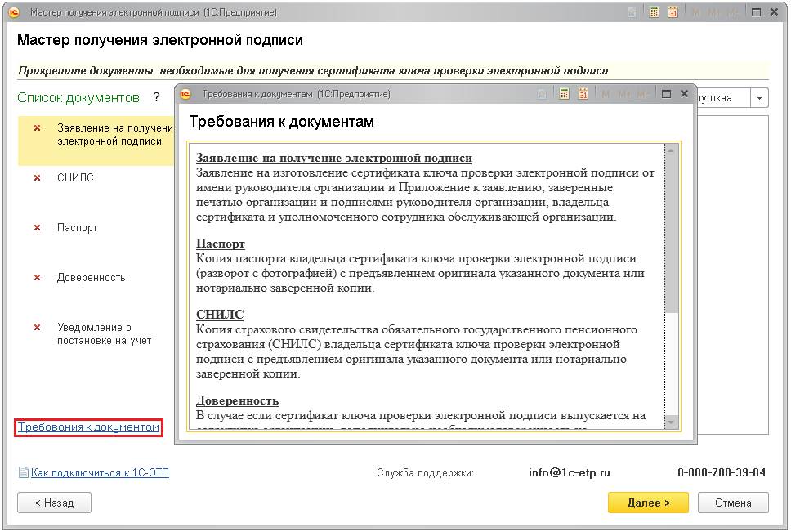The image size is (791, 532).
Task: Open the Как подключиться к 1С-ЭТП link
Action: [x=100, y=472]
